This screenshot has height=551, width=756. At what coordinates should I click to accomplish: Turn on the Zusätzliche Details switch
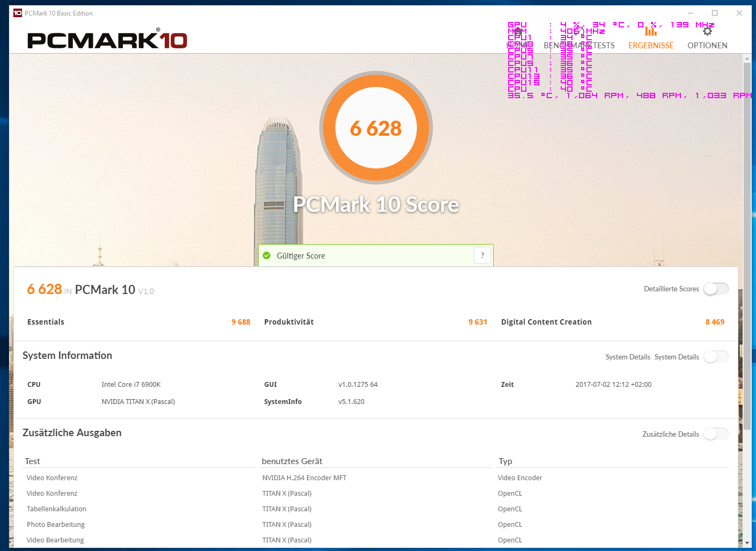point(716,434)
